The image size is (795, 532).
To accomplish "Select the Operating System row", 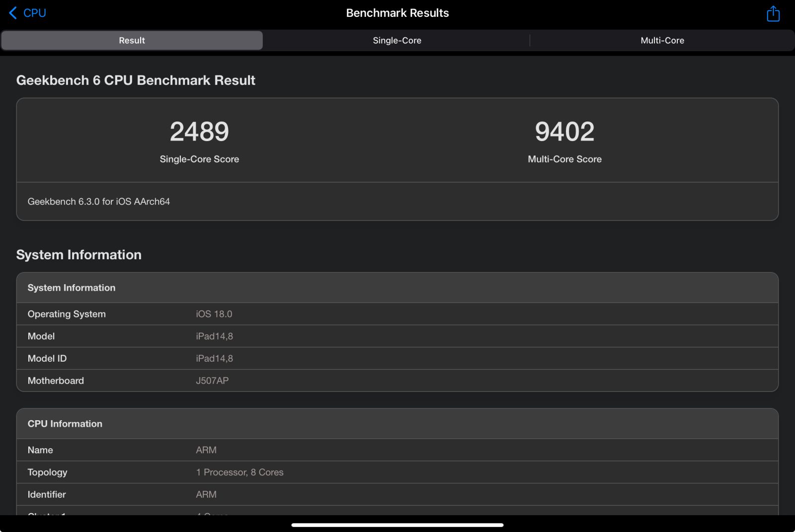I will (x=397, y=314).
